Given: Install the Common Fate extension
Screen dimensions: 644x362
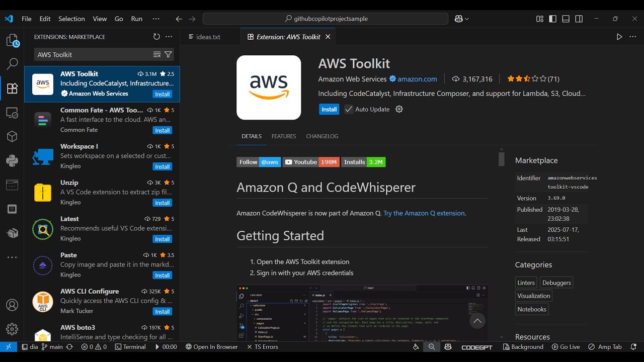Looking at the screenshot, I should click(163, 130).
